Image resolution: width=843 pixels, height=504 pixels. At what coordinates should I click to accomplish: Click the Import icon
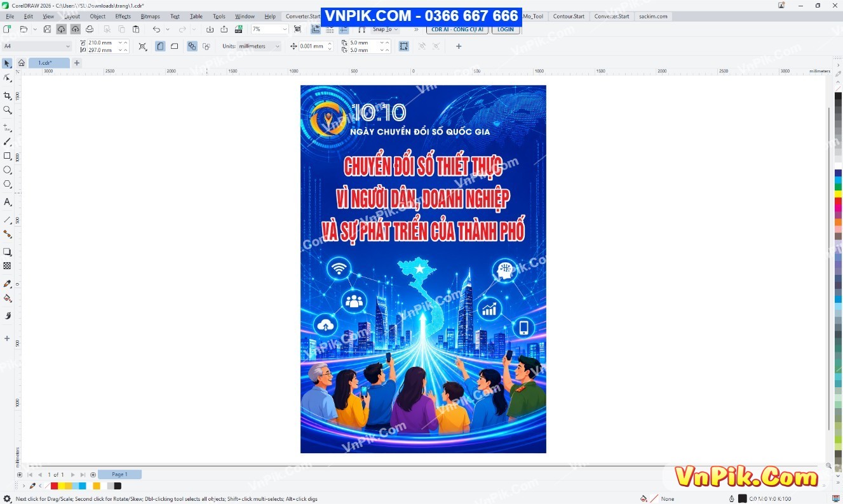(210, 29)
